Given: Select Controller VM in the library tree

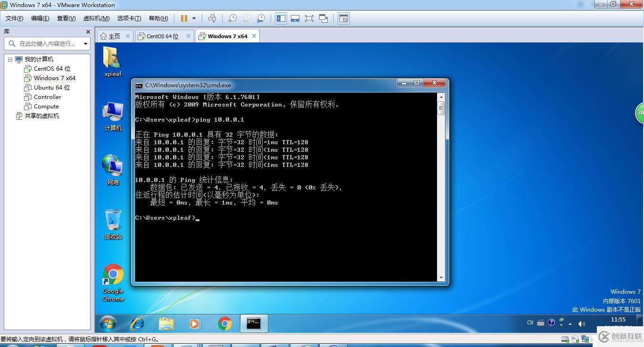Looking at the screenshot, I should 47,97.
